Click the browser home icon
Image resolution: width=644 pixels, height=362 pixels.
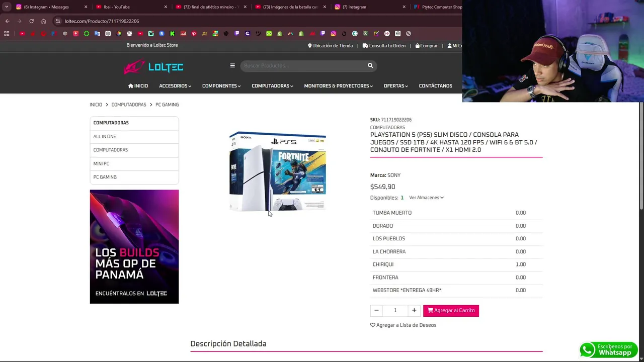(43, 21)
